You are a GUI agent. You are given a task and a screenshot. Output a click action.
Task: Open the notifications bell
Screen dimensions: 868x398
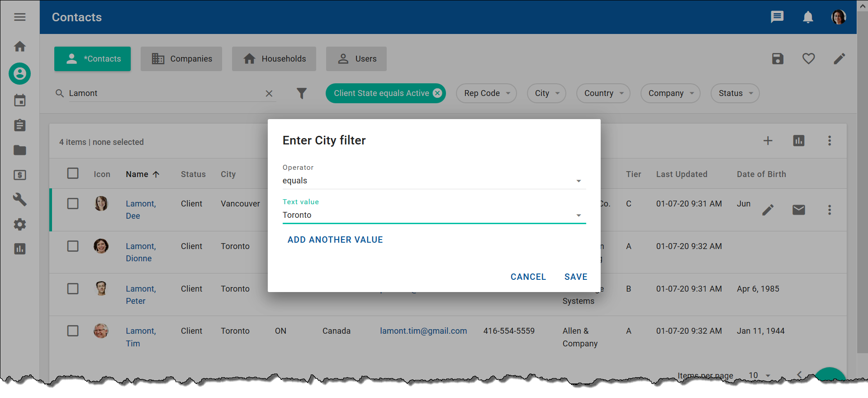point(808,17)
